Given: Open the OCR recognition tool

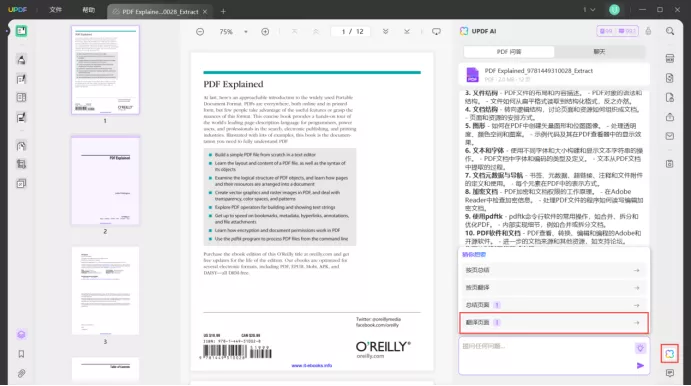Looking at the screenshot, I should coord(669,59).
